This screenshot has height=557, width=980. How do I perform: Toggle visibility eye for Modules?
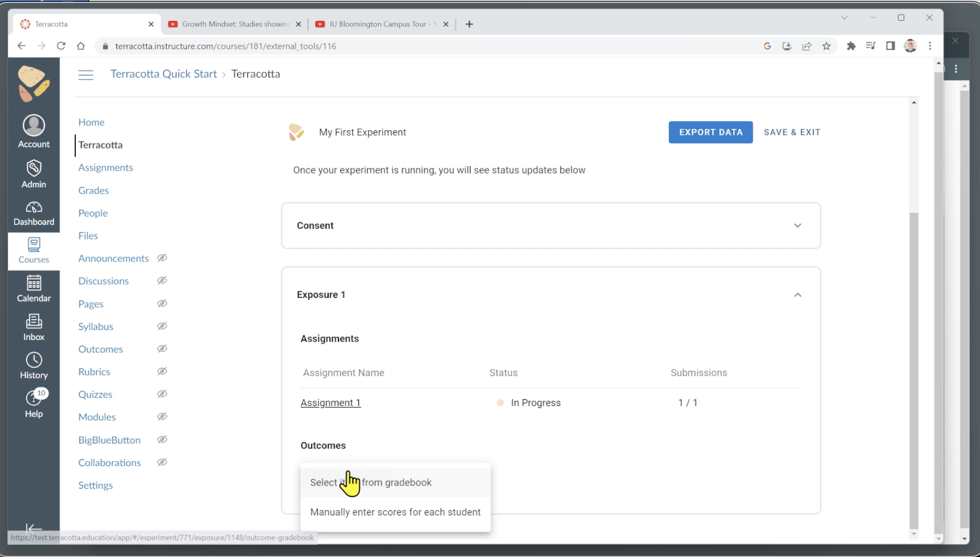pyautogui.click(x=162, y=417)
